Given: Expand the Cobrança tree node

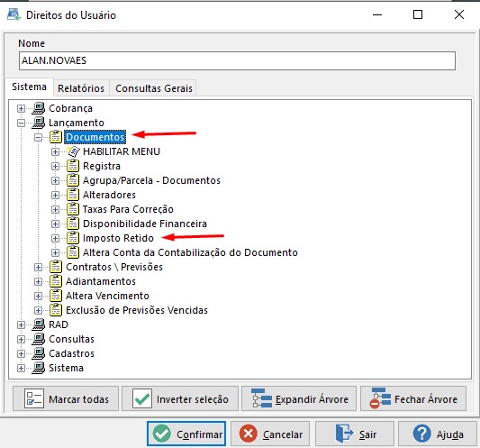Looking at the screenshot, I should [x=21, y=108].
